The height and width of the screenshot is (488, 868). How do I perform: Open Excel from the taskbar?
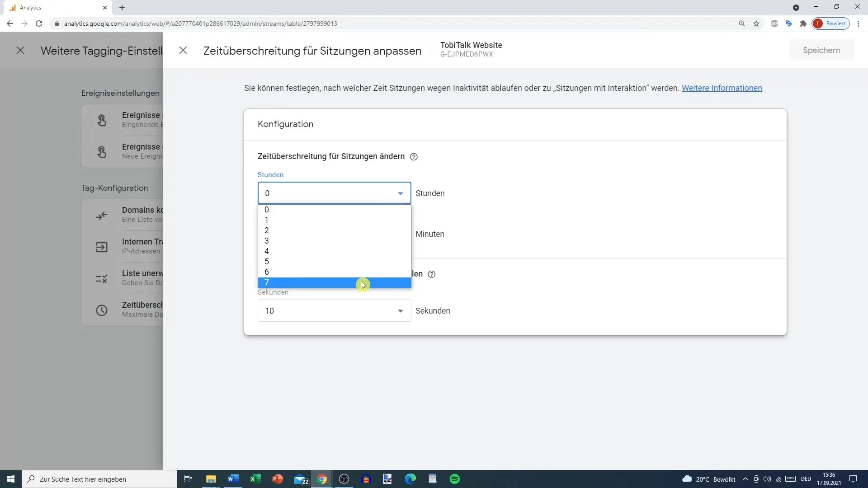click(255, 479)
